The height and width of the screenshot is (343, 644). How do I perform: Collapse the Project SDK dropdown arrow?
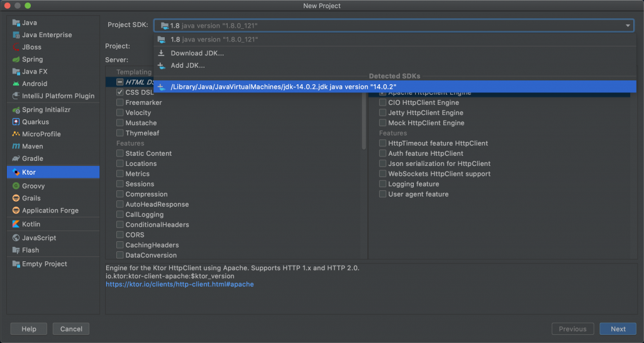pyautogui.click(x=628, y=25)
